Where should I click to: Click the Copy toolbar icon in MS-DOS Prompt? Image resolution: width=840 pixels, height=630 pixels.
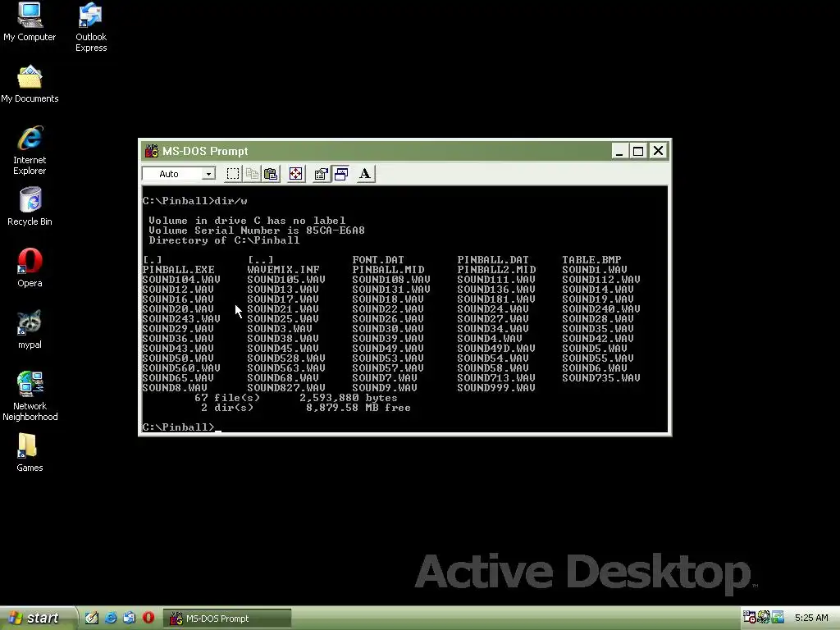(x=252, y=174)
